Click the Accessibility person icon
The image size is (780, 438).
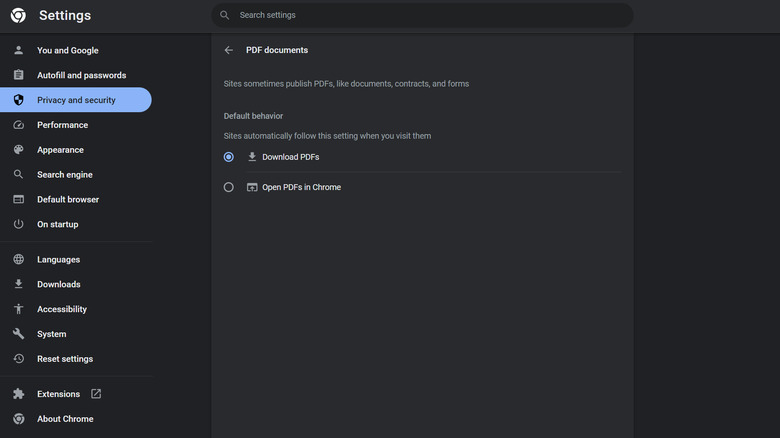tap(18, 309)
